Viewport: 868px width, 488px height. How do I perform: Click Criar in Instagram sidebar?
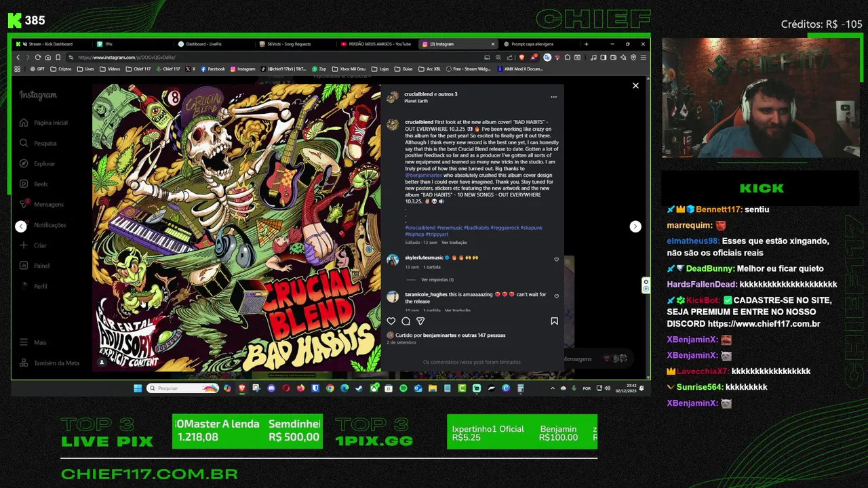(33, 245)
